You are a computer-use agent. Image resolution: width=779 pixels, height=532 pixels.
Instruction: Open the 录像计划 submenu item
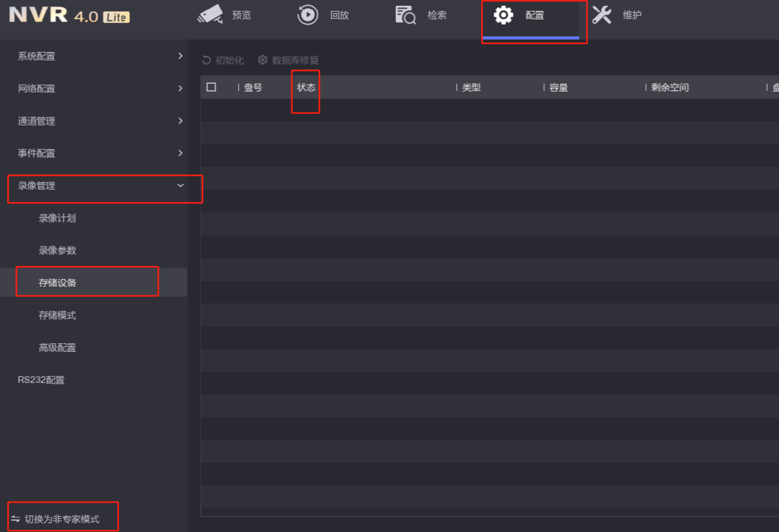(x=58, y=218)
